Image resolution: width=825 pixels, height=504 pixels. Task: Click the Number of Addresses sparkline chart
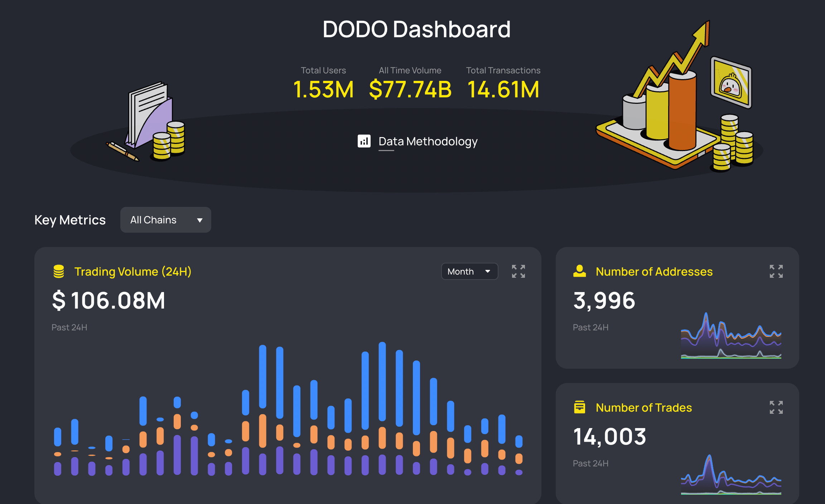coord(731,335)
